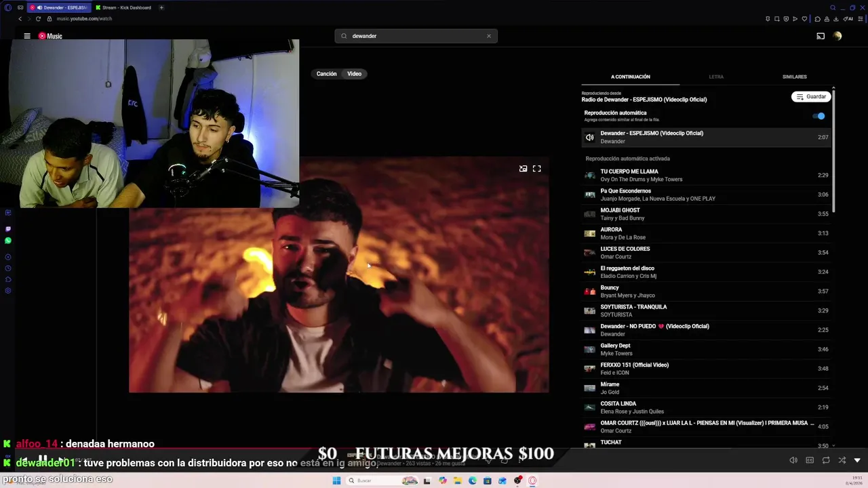868x488 pixels.
Task: Play TU CUERPO ME LLAMA from queue
Action: click(x=706, y=176)
